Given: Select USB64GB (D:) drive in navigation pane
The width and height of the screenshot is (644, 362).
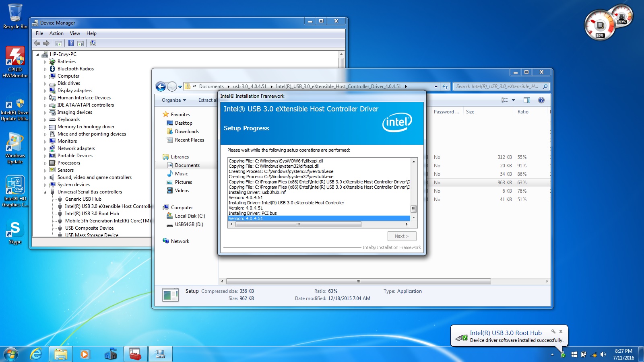Looking at the screenshot, I should tap(189, 224).
